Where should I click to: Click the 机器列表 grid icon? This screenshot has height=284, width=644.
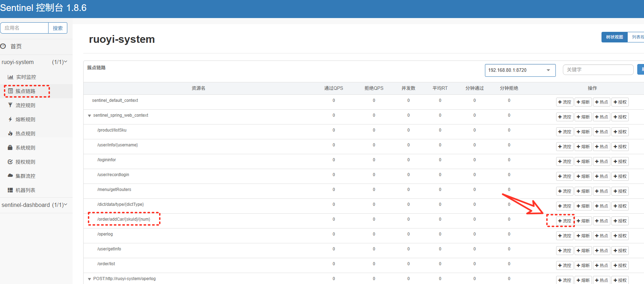pos(10,190)
